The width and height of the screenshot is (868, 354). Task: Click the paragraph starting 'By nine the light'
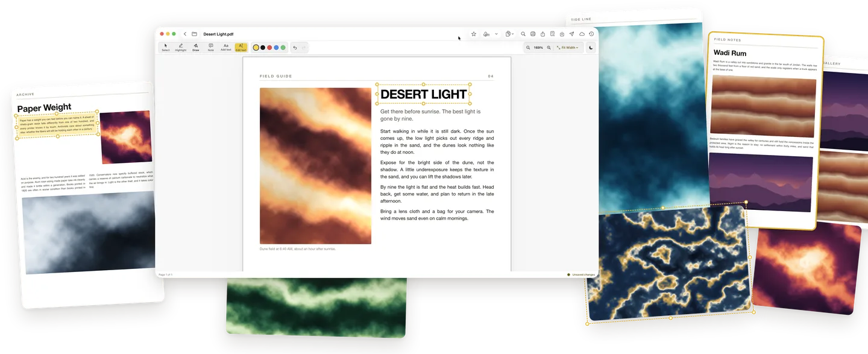coord(437,194)
